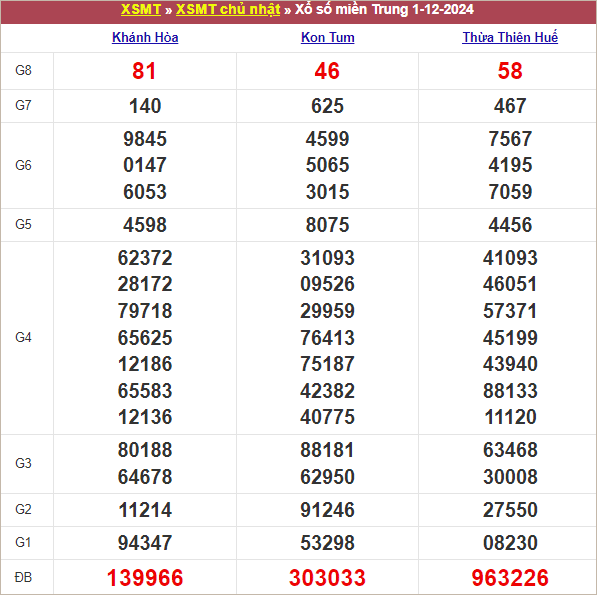Click Kon Tum G8 number 46

(327, 71)
